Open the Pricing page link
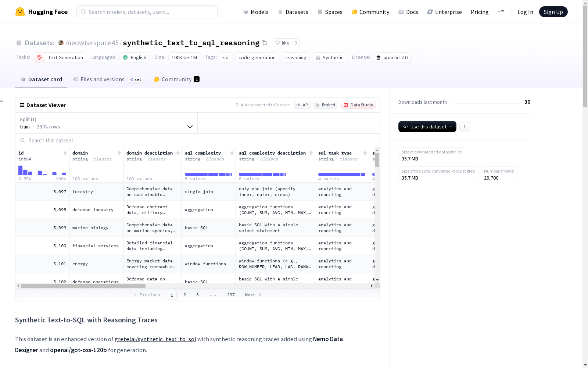The image size is (588, 368). pyautogui.click(x=480, y=12)
